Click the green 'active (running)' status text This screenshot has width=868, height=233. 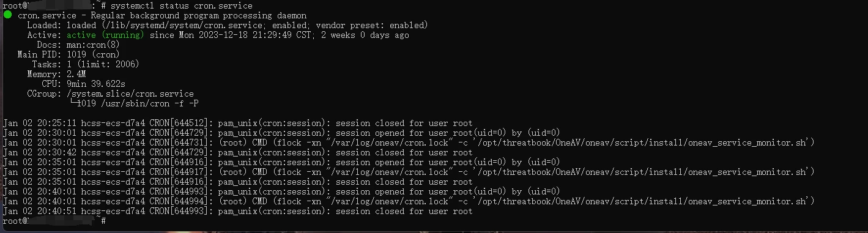(x=105, y=35)
